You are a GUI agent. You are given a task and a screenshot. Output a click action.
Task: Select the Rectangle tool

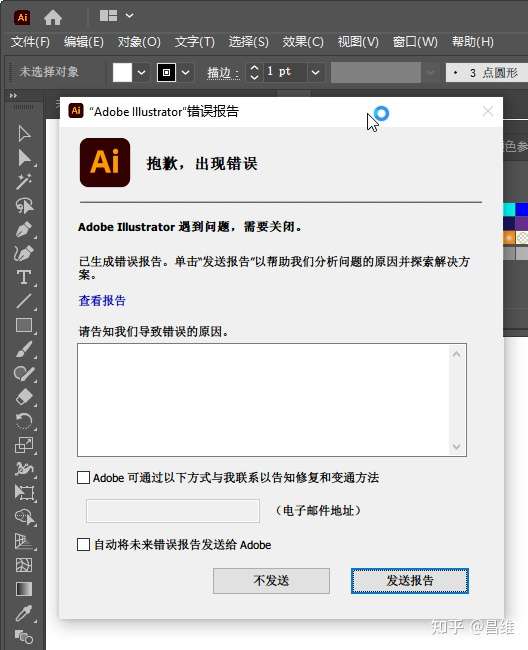(x=24, y=325)
